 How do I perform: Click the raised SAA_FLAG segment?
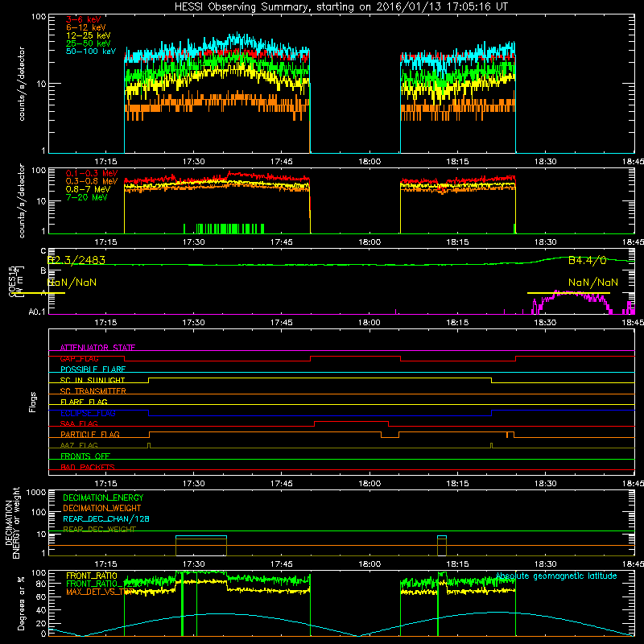tap(351, 421)
